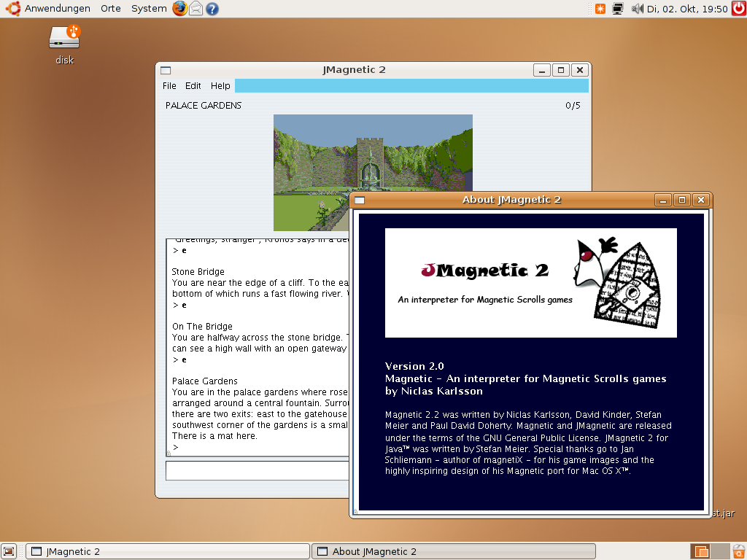
Task: Open the File menu in JMagnetic
Action: (169, 86)
